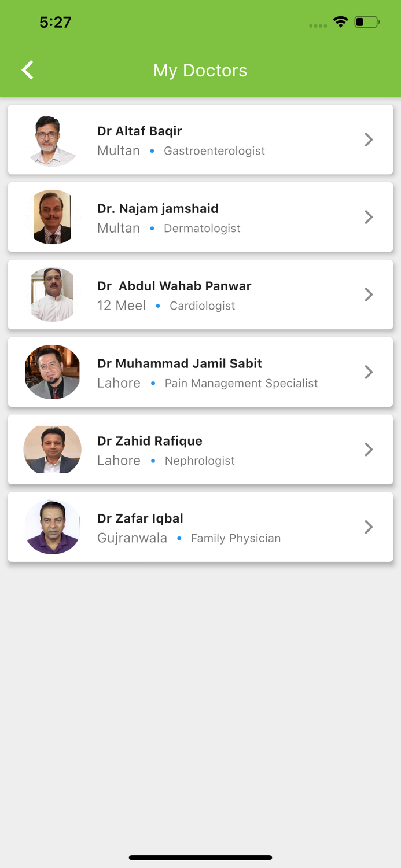The width and height of the screenshot is (401, 868).
Task: Select the My Doctors title bar
Action: click(200, 70)
